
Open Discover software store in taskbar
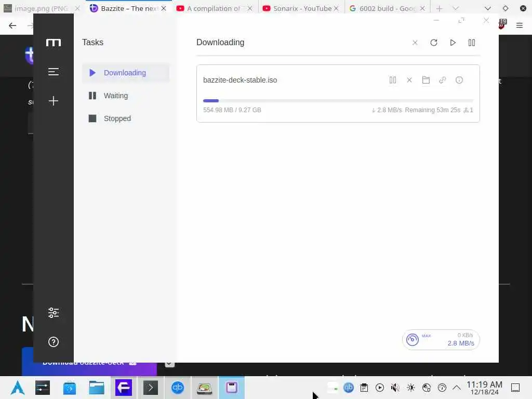coord(70,388)
